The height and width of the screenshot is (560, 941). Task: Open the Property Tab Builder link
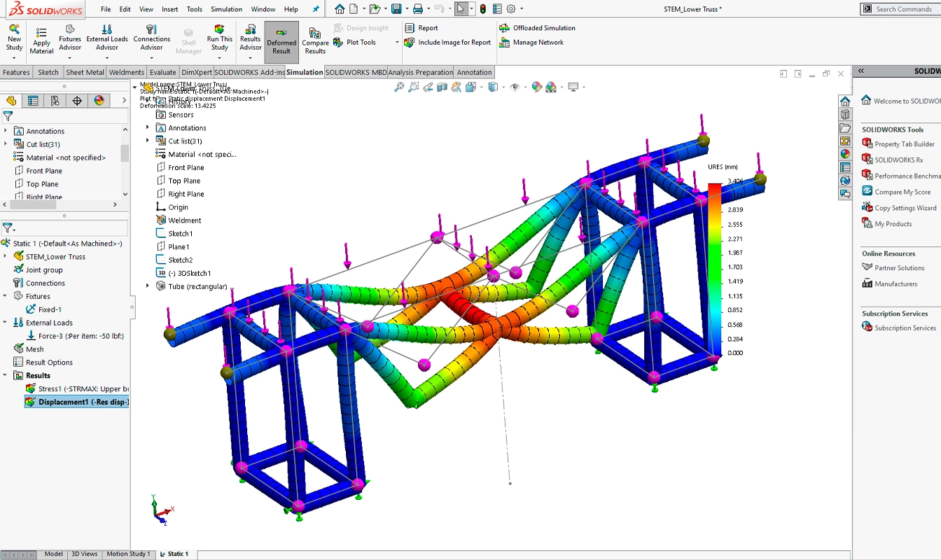click(x=898, y=144)
